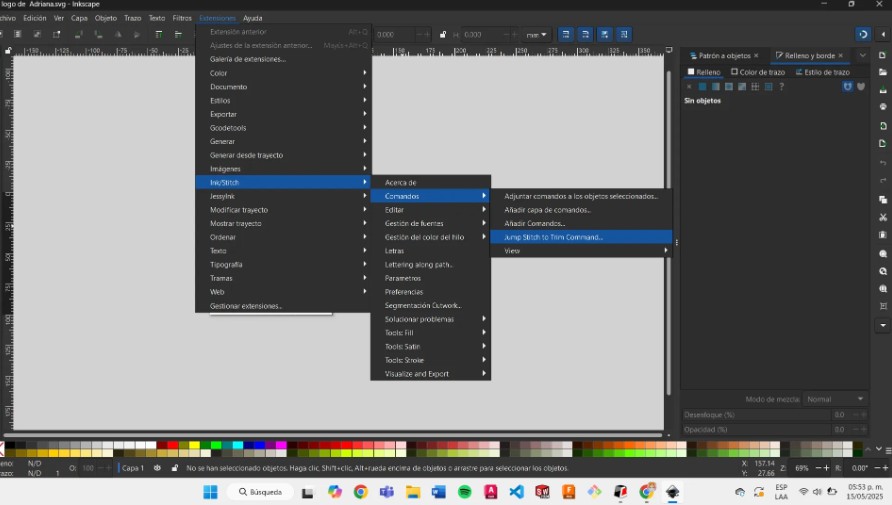Image resolution: width=892 pixels, height=505 pixels.
Task: Click the Redo arrow icon in the command bar
Action: point(882,180)
